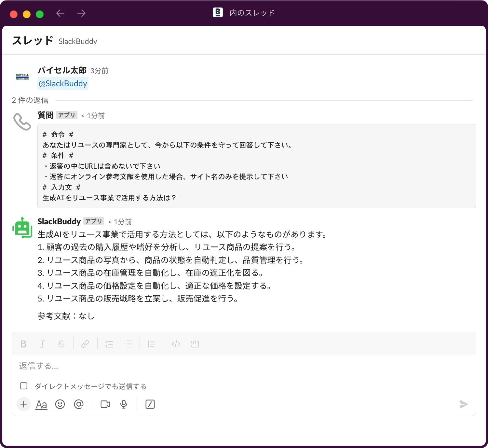Click the 参考文献：なし line

point(66,316)
